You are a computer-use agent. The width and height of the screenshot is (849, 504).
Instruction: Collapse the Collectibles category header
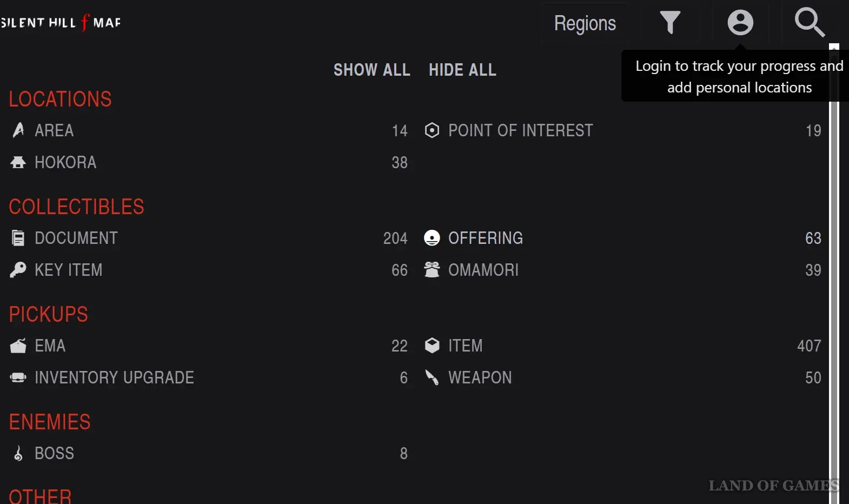76,207
